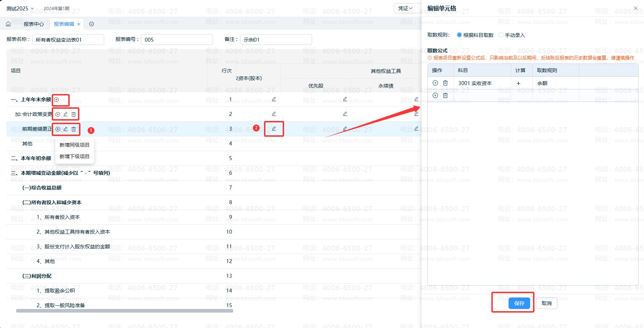Choose 新增下级项目 from popup menu
644x328 pixels.
pos(74,156)
